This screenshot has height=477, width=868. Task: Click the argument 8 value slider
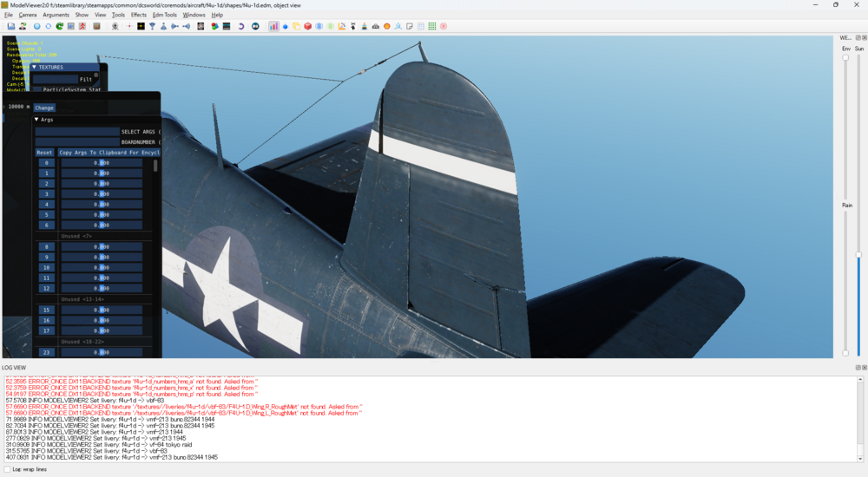(102, 247)
